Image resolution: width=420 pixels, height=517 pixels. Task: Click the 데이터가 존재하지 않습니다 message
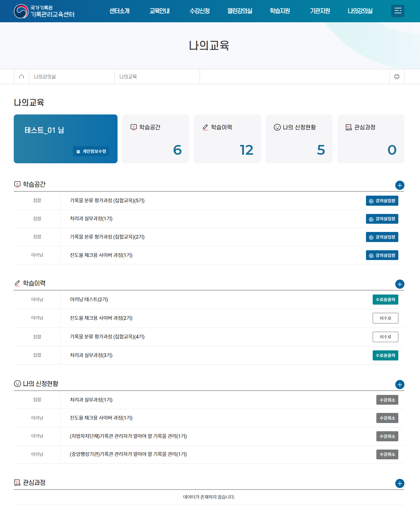coord(209,497)
